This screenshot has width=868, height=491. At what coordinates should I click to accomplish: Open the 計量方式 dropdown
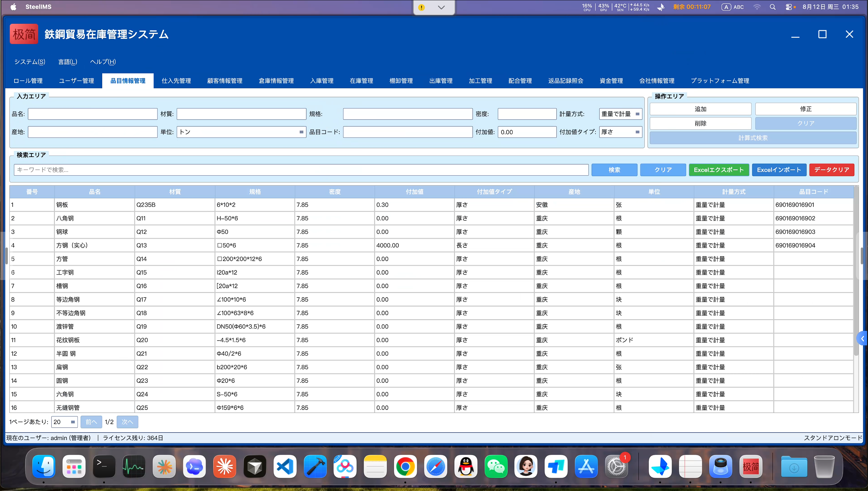[620, 114]
